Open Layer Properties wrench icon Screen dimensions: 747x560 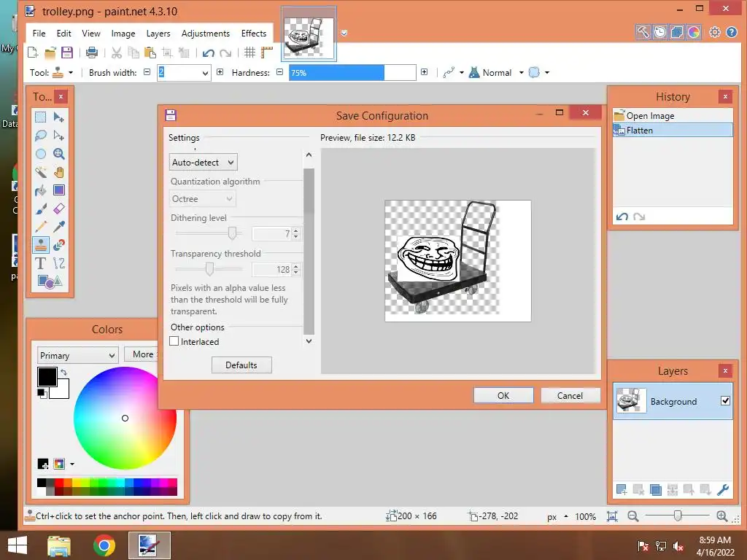coord(723,489)
